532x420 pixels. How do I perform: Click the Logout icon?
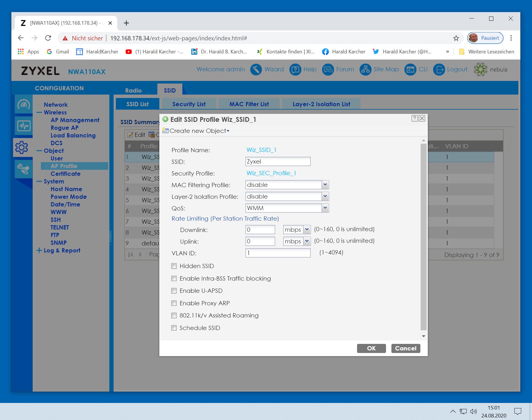[439, 70]
